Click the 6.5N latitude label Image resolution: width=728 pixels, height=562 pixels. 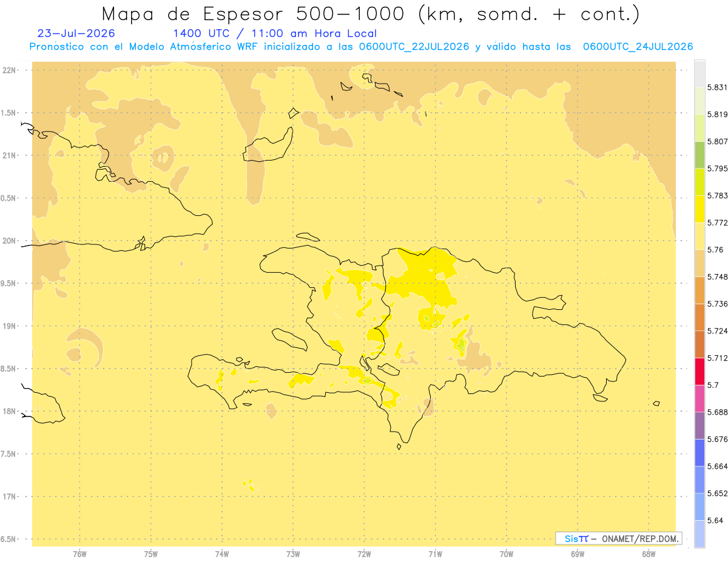tap(9, 540)
